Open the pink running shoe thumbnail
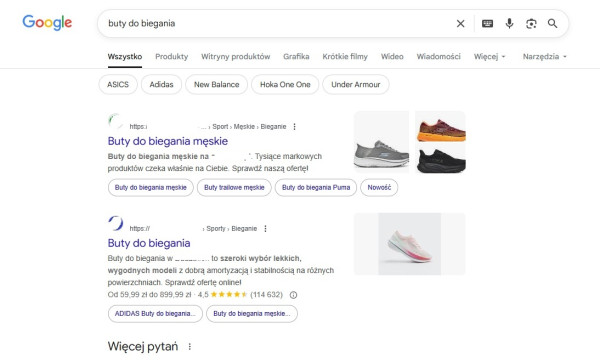Viewport: 600px width, 363px height. click(409, 244)
